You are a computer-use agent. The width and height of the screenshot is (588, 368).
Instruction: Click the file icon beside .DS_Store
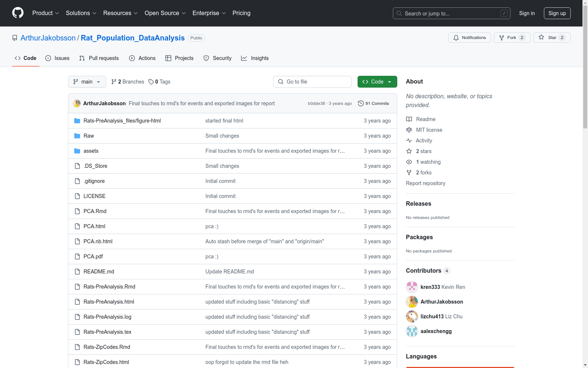point(77,166)
